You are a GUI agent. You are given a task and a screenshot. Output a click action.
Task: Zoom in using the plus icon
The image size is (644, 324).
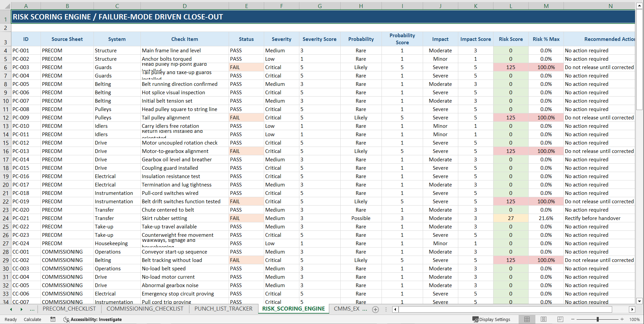point(623,319)
